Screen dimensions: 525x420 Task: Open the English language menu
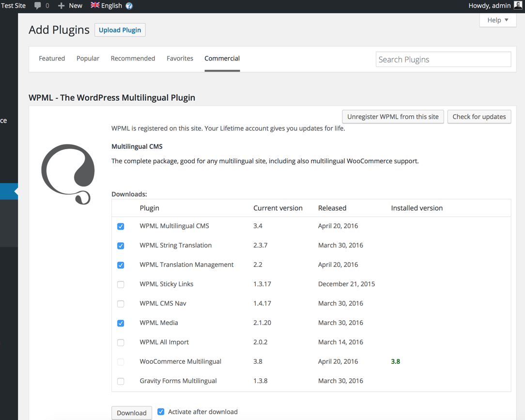[107, 6]
